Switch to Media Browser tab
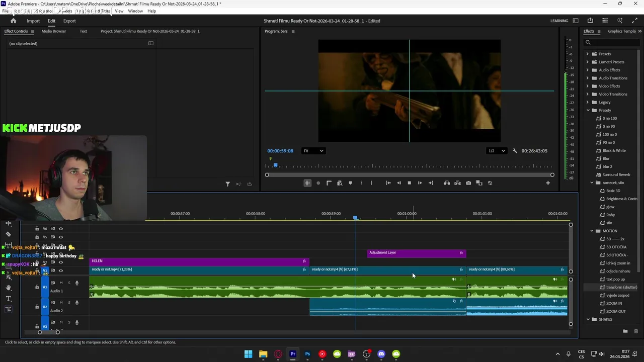Screen dimensions: 644x362 pos(54,31)
